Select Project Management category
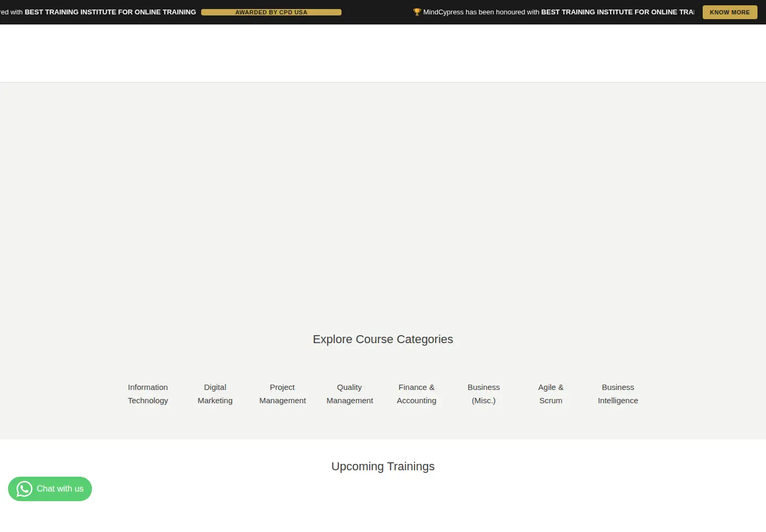This screenshot has width=766, height=532. (282, 394)
